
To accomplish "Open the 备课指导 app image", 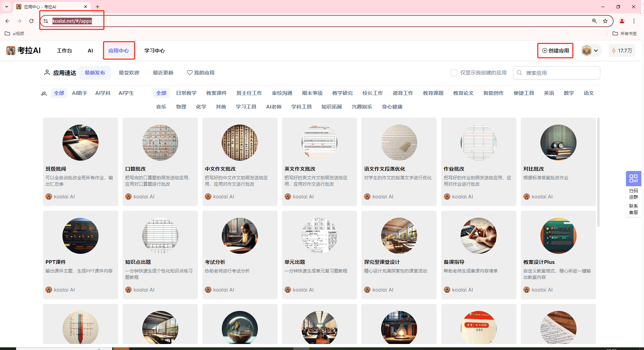I will point(479,236).
